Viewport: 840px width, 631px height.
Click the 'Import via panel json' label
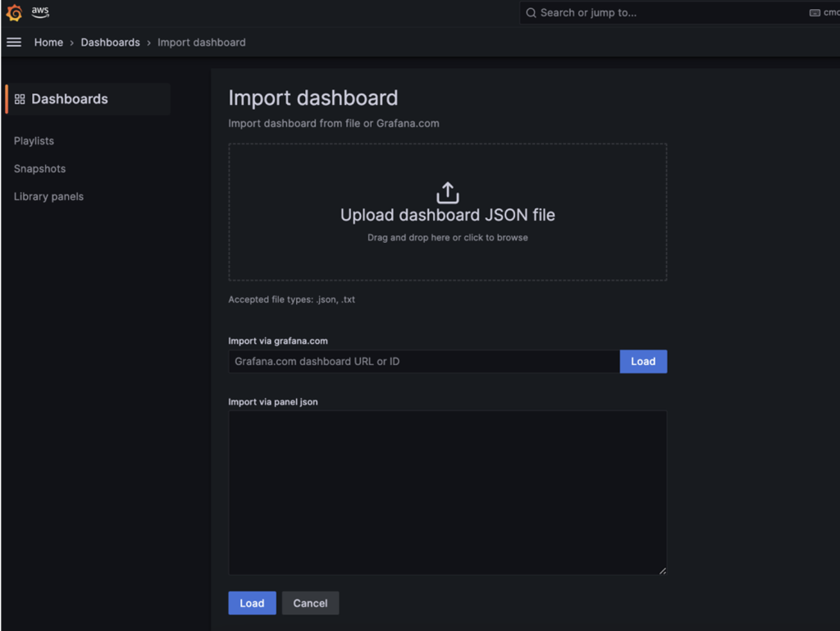coord(273,402)
